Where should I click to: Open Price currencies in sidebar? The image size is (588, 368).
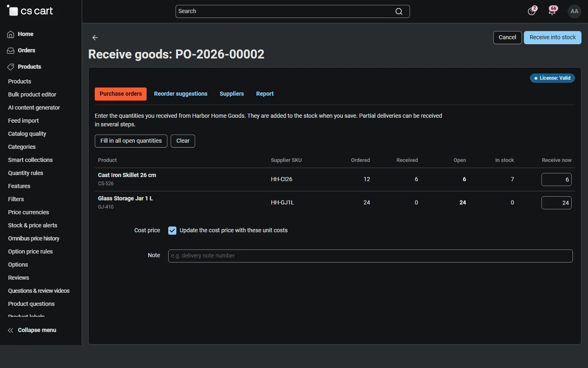(x=29, y=212)
